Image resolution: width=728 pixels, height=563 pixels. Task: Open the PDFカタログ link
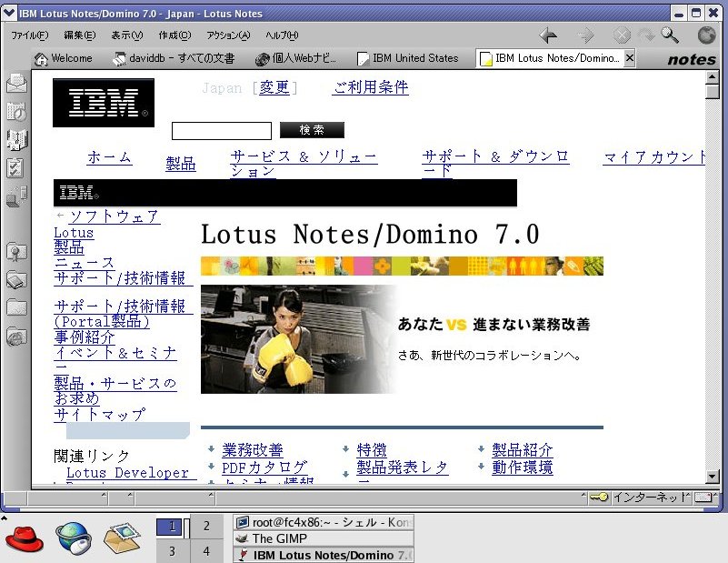264,467
